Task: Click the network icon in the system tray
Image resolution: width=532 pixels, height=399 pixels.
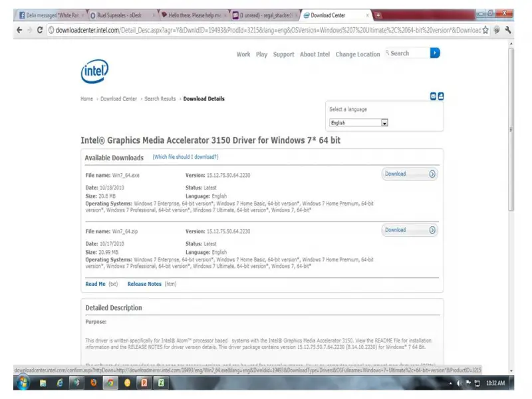Action: pos(477,384)
